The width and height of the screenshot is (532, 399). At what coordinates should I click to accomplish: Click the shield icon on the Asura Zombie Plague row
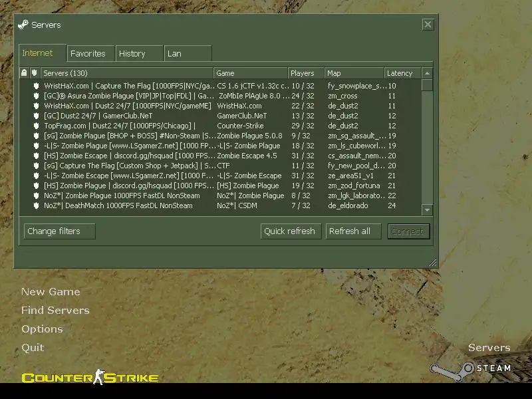pos(37,96)
